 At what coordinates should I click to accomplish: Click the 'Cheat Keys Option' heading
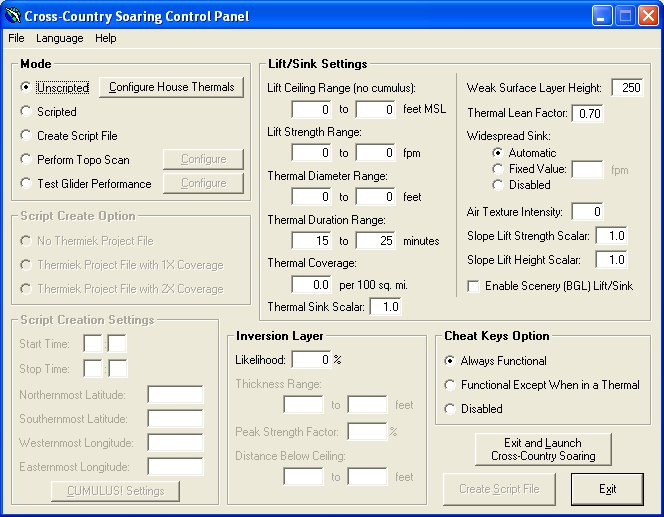497,336
